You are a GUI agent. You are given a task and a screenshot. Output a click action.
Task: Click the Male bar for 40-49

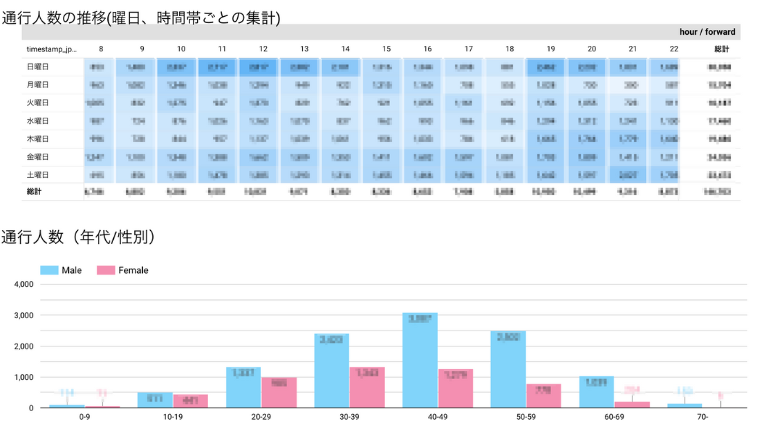coord(420,360)
